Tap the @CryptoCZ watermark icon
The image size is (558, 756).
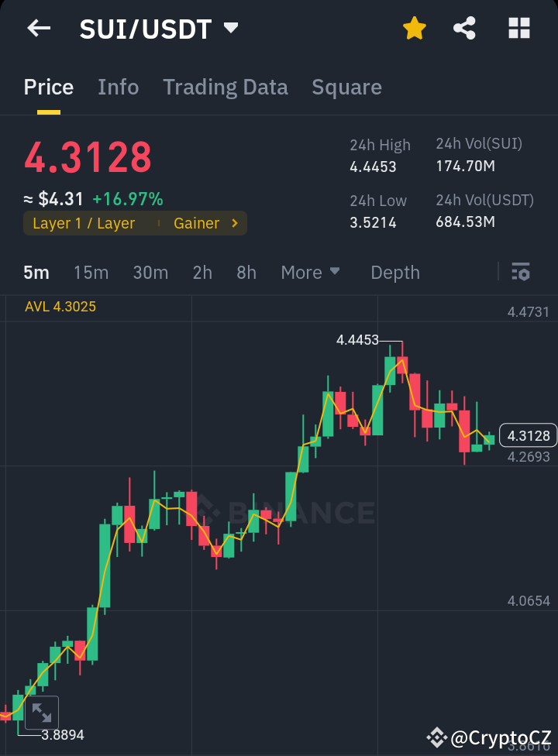click(x=437, y=738)
